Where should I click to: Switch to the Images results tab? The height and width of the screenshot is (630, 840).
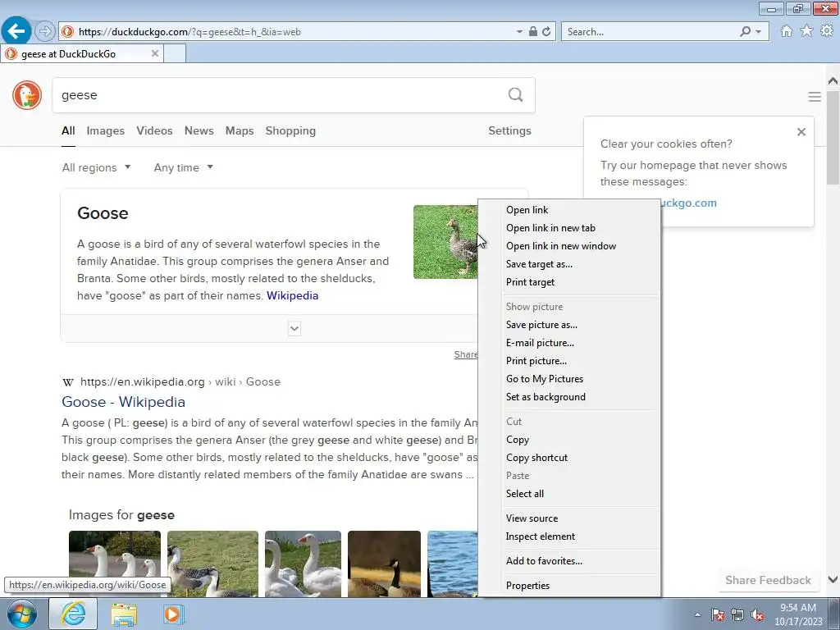[106, 130]
